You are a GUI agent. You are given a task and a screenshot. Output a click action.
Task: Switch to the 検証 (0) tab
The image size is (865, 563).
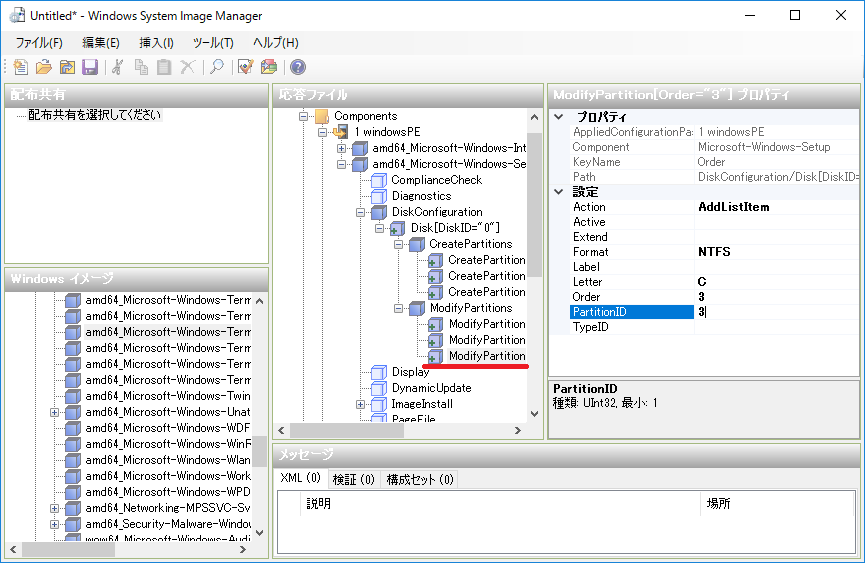pos(354,480)
